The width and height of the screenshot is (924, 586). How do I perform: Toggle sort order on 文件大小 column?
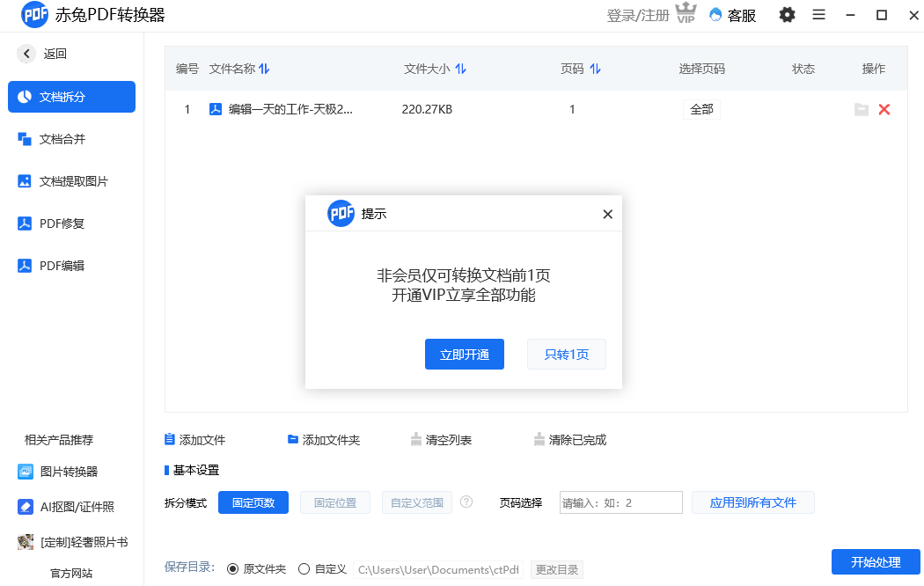click(x=461, y=68)
